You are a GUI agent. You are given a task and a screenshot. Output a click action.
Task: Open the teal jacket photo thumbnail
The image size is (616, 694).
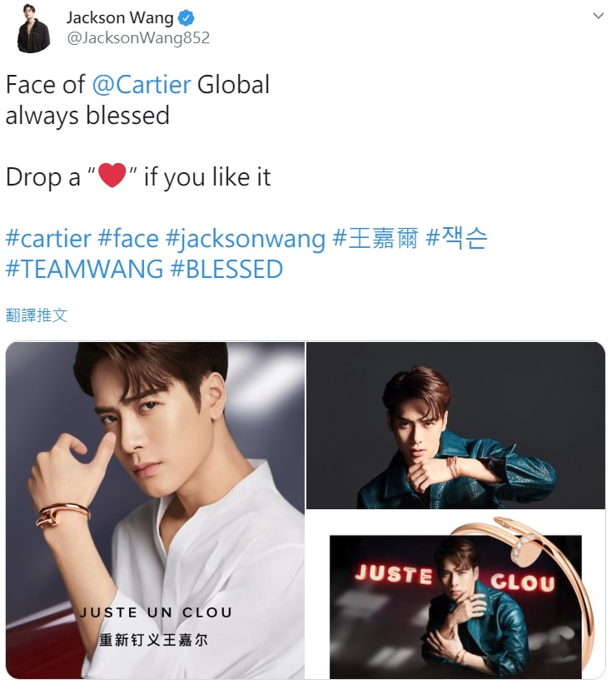coord(455,425)
